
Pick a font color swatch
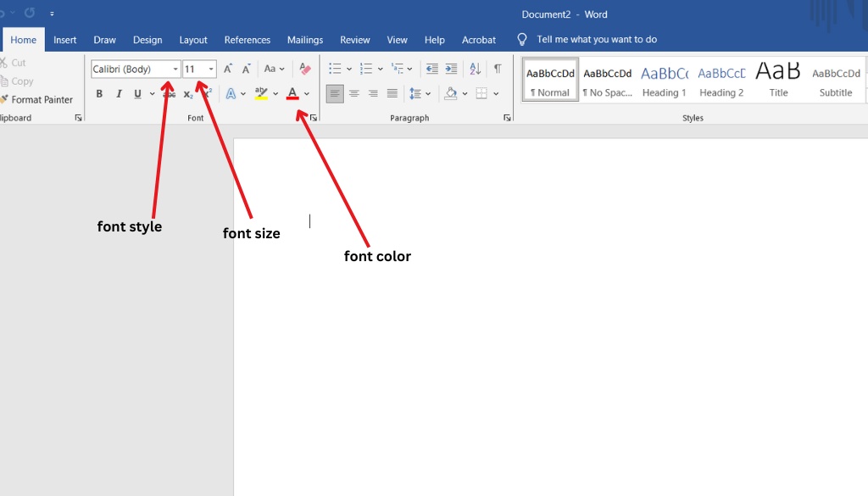point(292,93)
